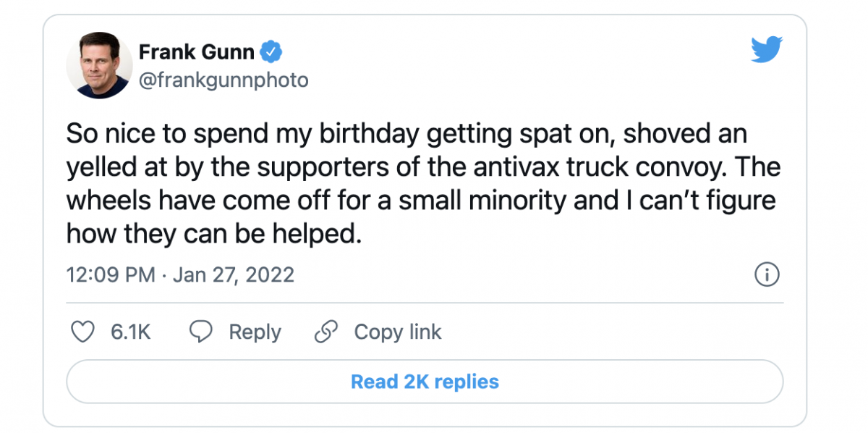Click the 12:09 PM time stamp
Screen dimensions: 868x433
[111, 275]
